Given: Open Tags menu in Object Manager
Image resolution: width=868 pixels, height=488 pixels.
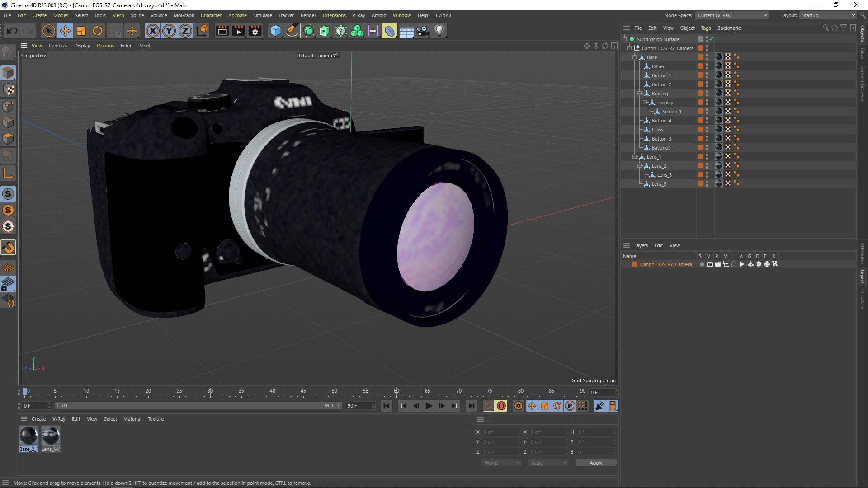Looking at the screenshot, I should click(x=706, y=28).
